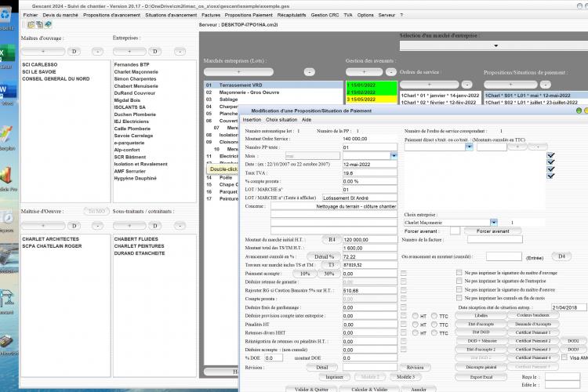Click the Imprimer button
This screenshot has width=588, height=392.
click(x=334, y=377)
